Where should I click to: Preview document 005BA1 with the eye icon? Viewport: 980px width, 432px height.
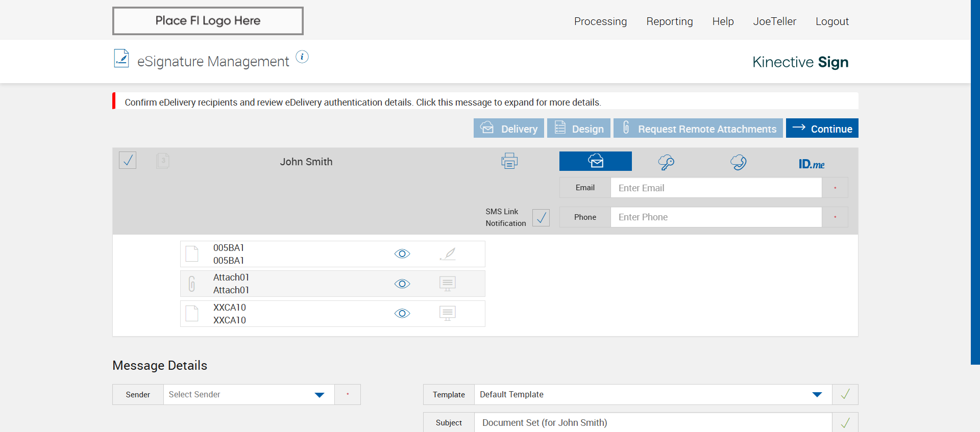point(402,253)
